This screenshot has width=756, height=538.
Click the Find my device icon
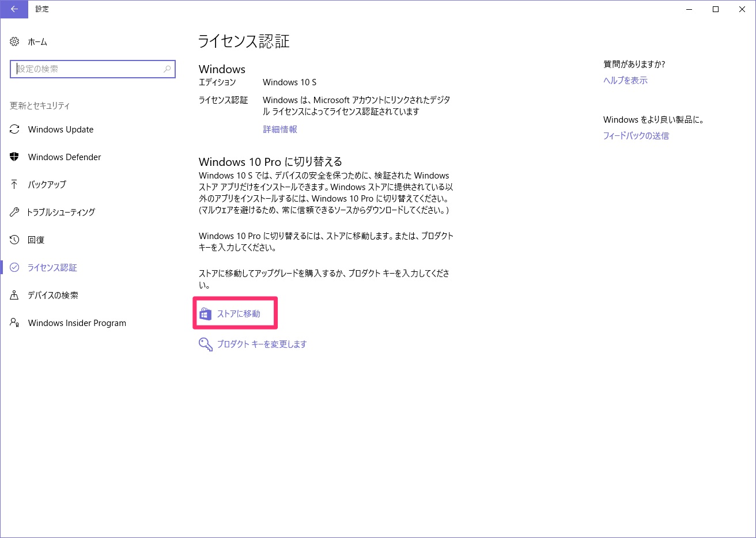coord(14,295)
